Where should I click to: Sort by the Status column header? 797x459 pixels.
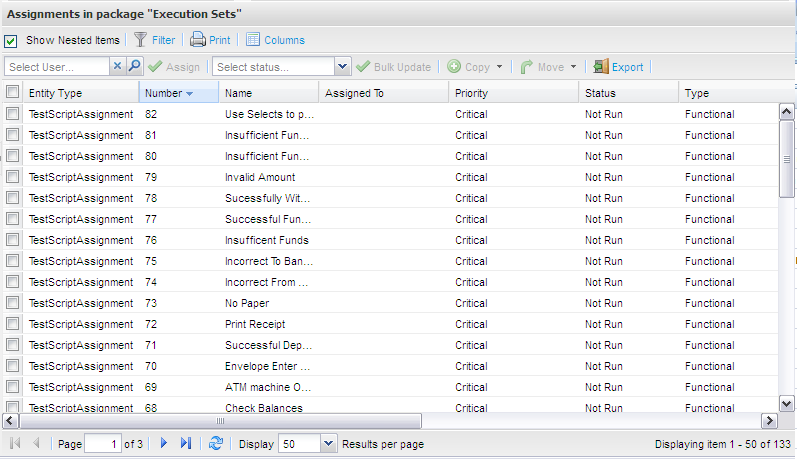click(x=600, y=93)
